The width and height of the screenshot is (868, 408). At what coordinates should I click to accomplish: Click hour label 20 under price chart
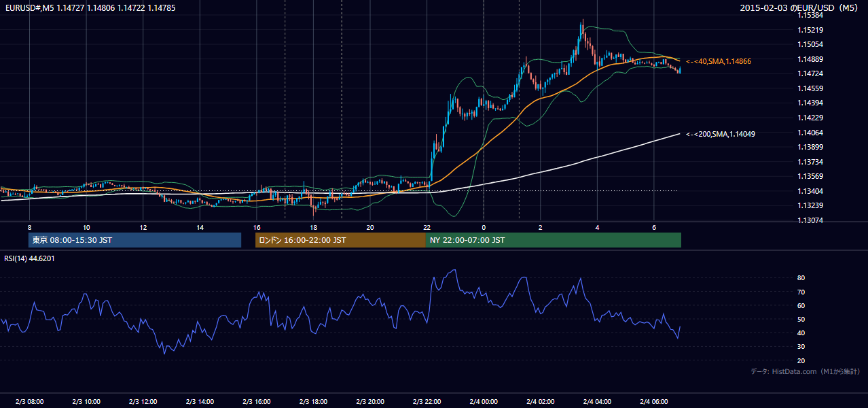[370, 227]
